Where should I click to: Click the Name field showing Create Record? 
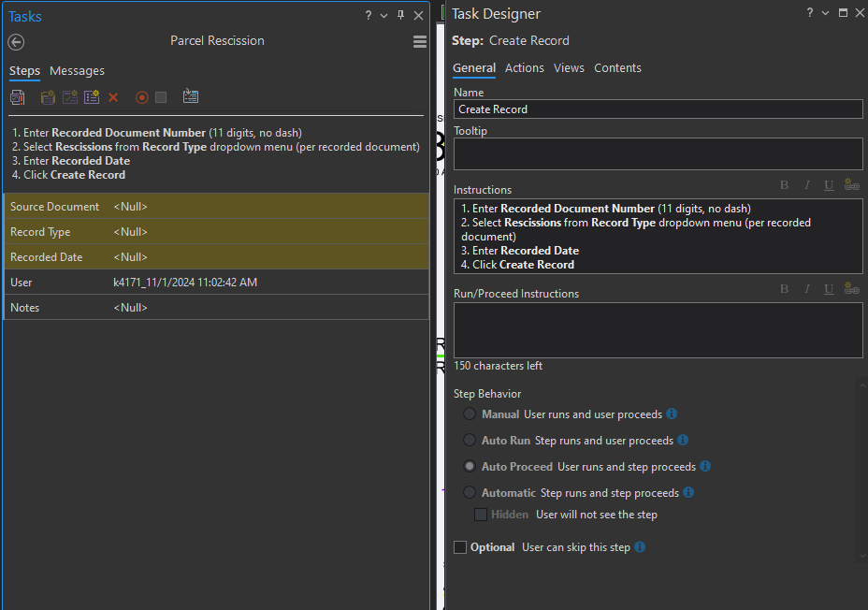point(655,109)
